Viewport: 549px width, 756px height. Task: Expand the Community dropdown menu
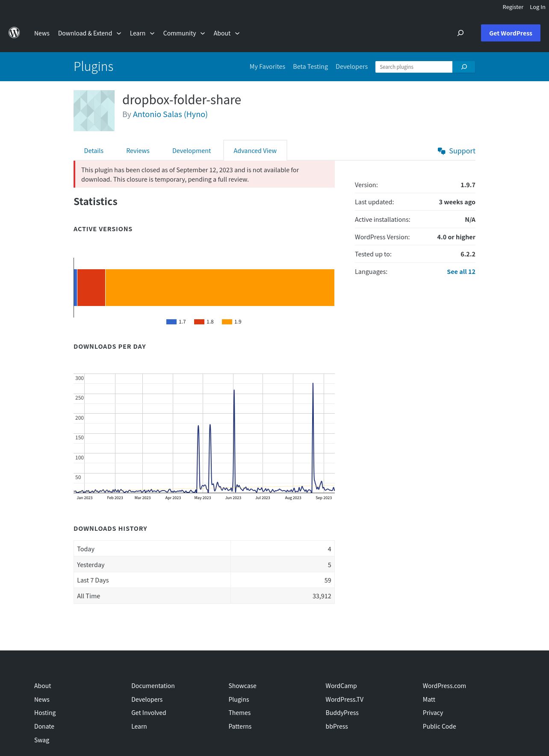pyautogui.click(x=184, y=33)
